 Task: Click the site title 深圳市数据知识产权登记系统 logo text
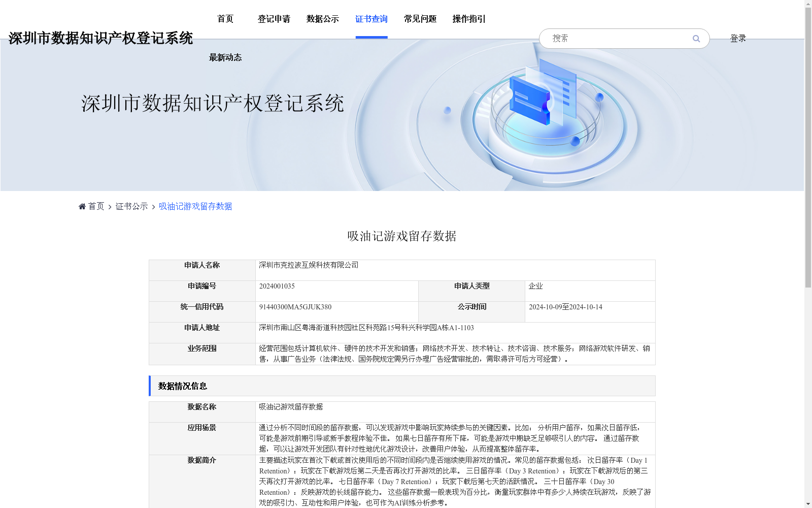100,38
